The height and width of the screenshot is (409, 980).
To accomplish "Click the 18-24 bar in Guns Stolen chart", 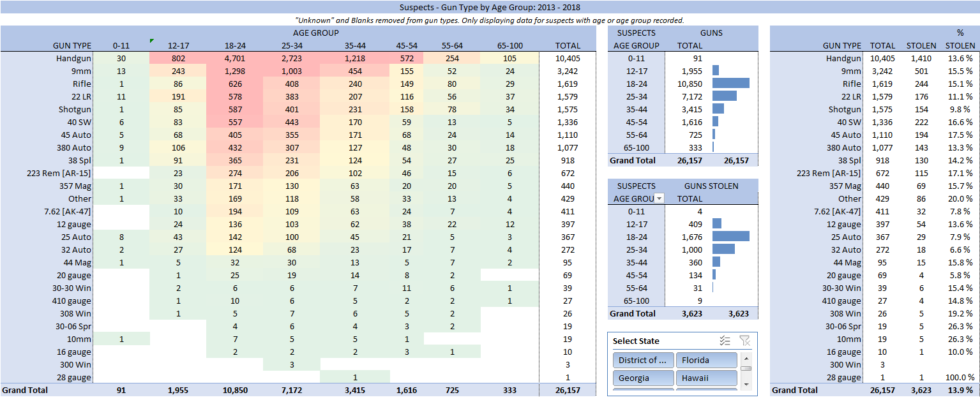I will tap(730, 236).
